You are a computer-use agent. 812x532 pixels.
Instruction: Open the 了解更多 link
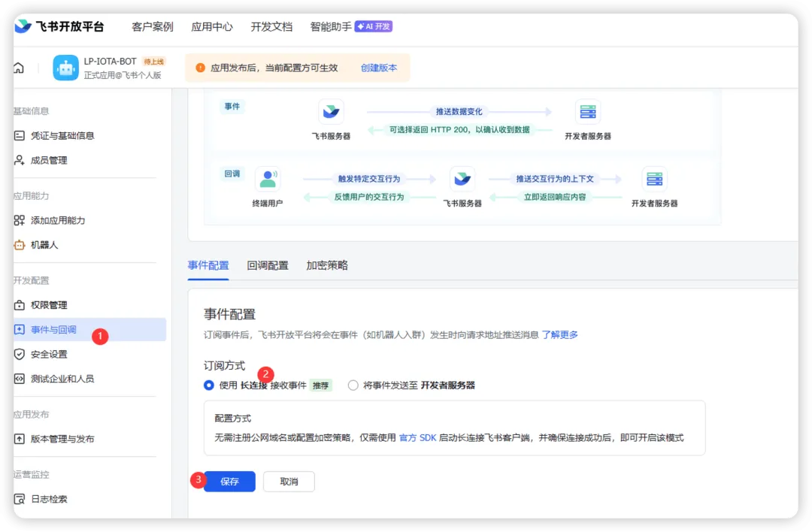click(x=560, y=335)
